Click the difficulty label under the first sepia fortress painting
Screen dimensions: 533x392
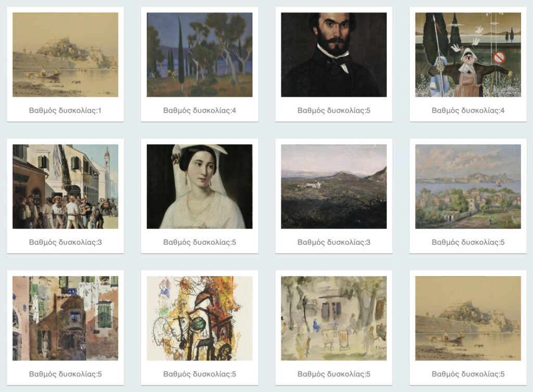coord(65,110)
